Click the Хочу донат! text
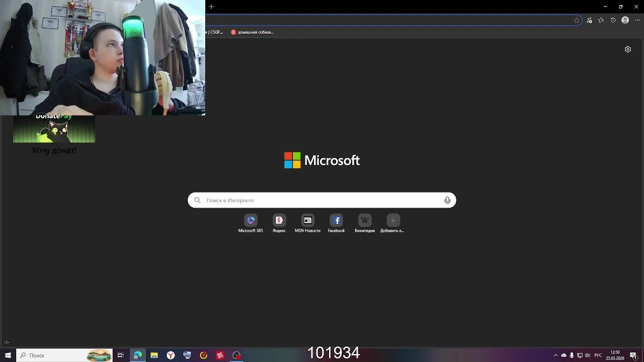 click(54, 150)
